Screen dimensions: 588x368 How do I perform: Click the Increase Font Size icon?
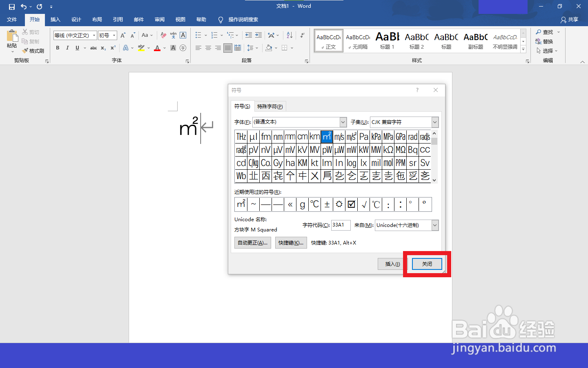(123, 36)
